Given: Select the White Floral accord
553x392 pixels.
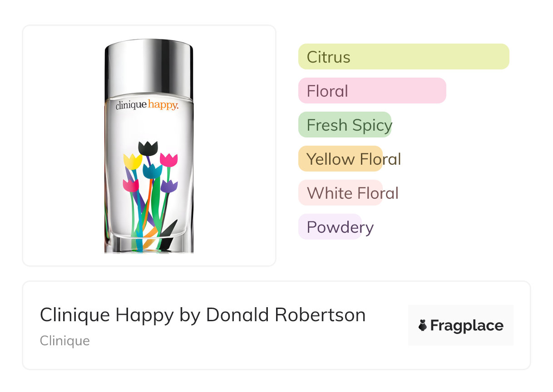Looking at the screenshot, I should coord(341,193).
